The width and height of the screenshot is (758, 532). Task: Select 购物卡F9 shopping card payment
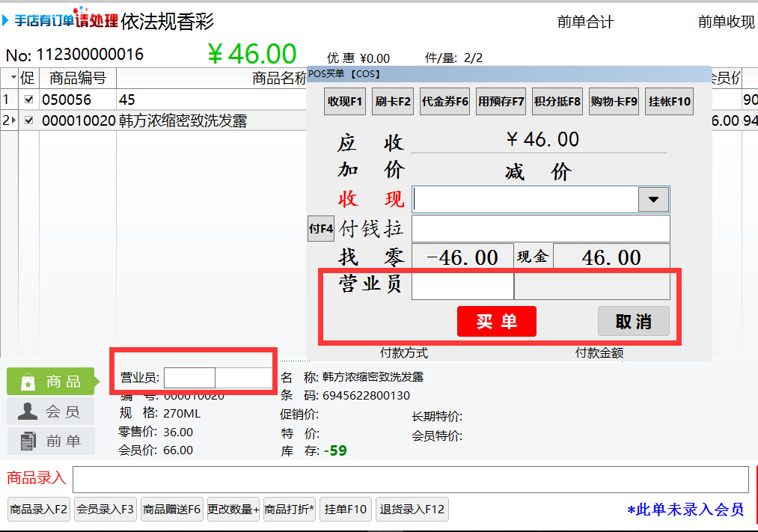coord(614,102)
